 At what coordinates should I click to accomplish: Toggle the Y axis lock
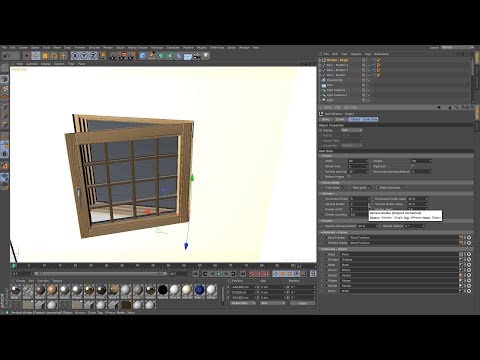click(x=84, y=56)
